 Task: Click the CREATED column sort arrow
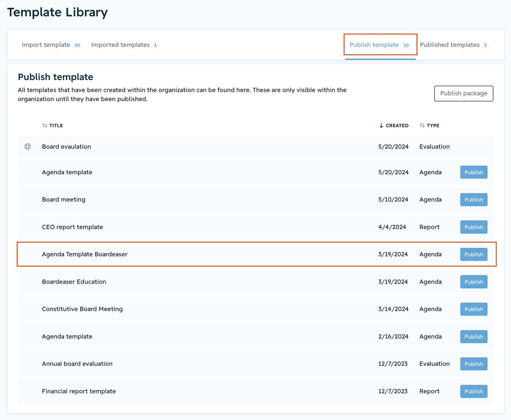pyautogui.click(x=381, y=126)
